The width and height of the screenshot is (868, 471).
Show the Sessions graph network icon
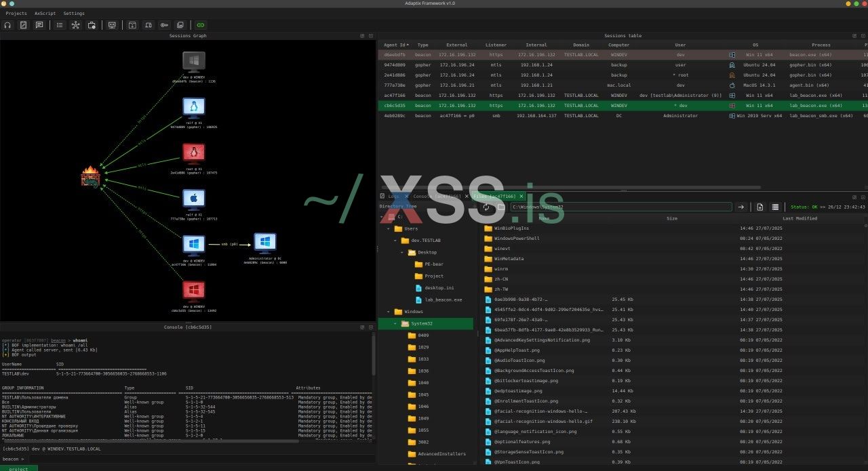pos(75,25)
